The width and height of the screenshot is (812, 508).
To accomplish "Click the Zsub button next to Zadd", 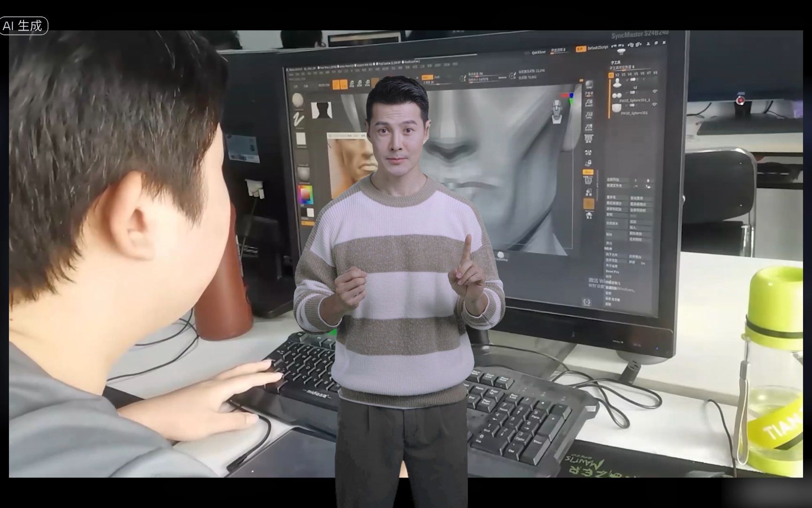I will point(437,77).
